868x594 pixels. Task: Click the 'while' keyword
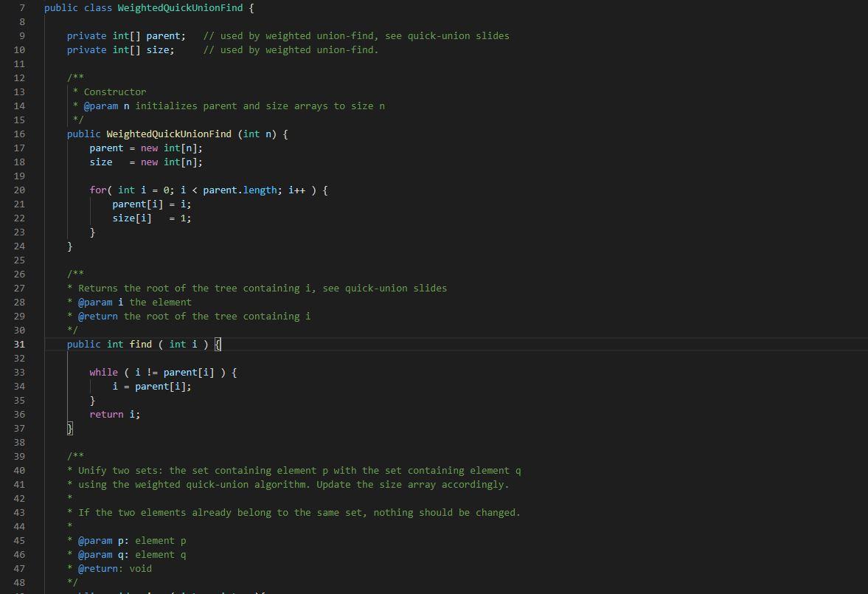[x=103, y=373]
